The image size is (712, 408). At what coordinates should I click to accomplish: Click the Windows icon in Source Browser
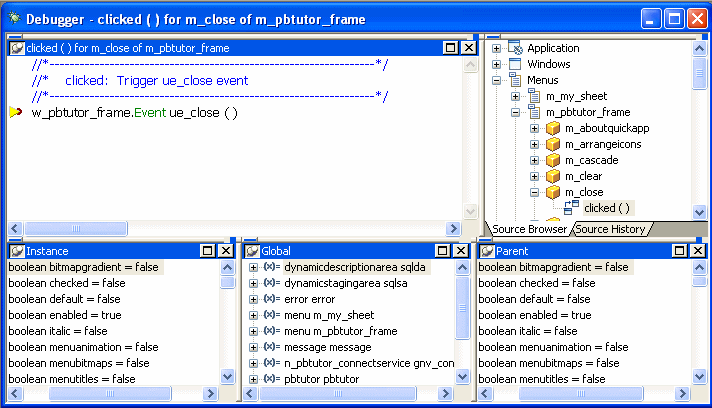coord(515,64)
